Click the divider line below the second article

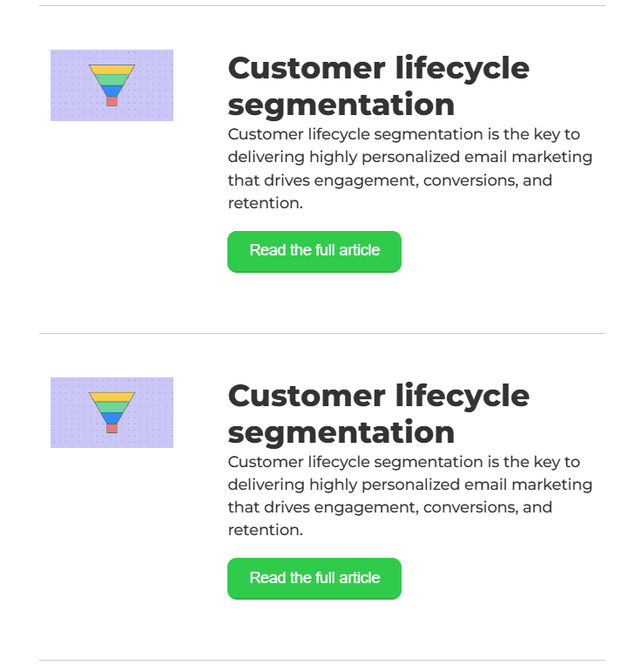click(322, 661)
